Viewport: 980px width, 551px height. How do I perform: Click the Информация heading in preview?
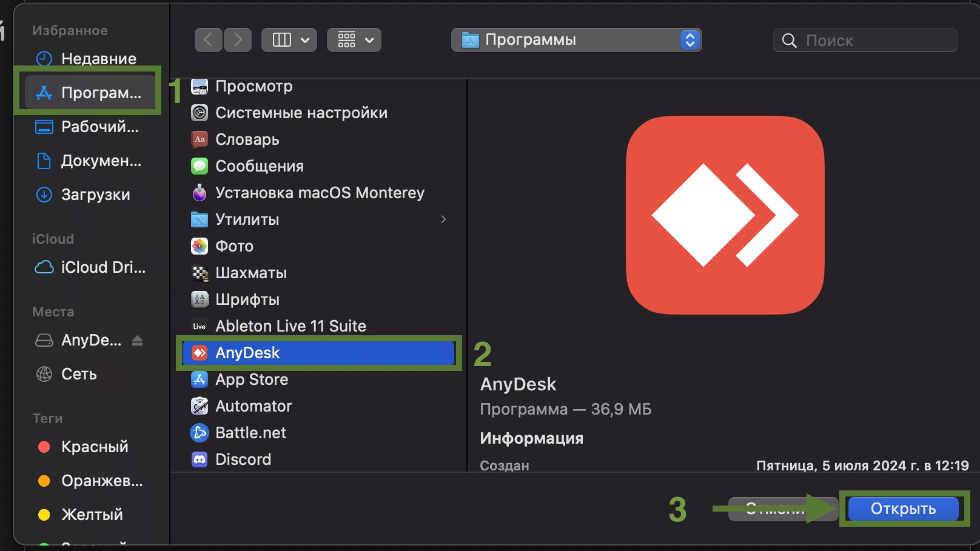coord(532,438)
